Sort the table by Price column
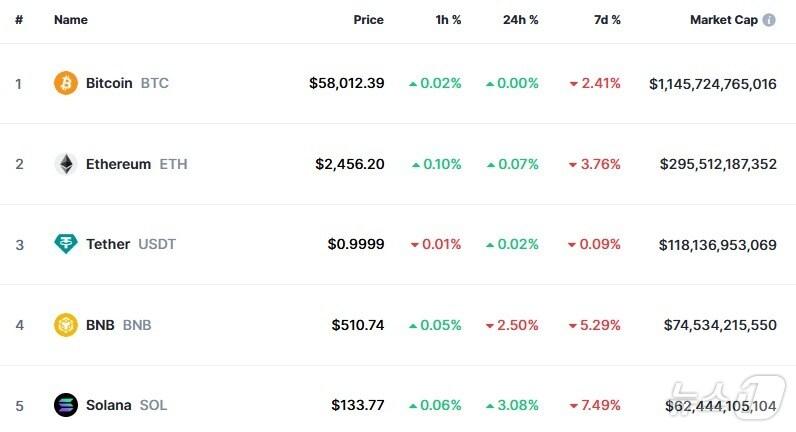 click(368, 20)
